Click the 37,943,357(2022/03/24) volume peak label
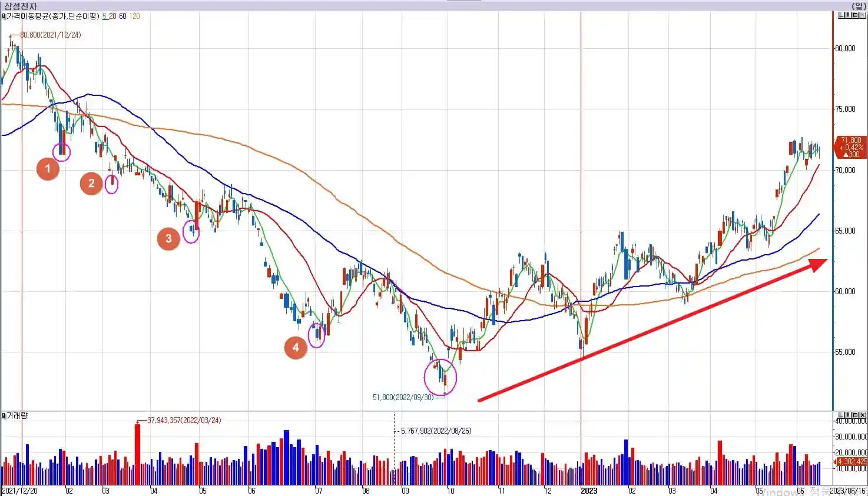868x496 pixels. [184, 420]
